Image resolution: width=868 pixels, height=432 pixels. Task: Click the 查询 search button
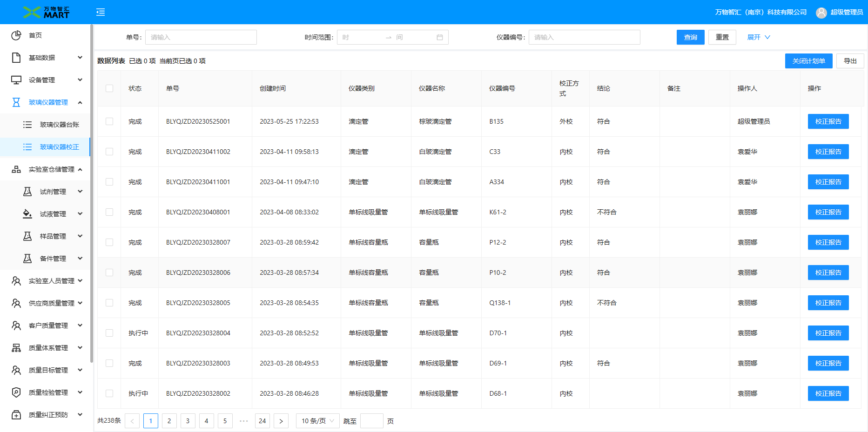tap(690, 37)
